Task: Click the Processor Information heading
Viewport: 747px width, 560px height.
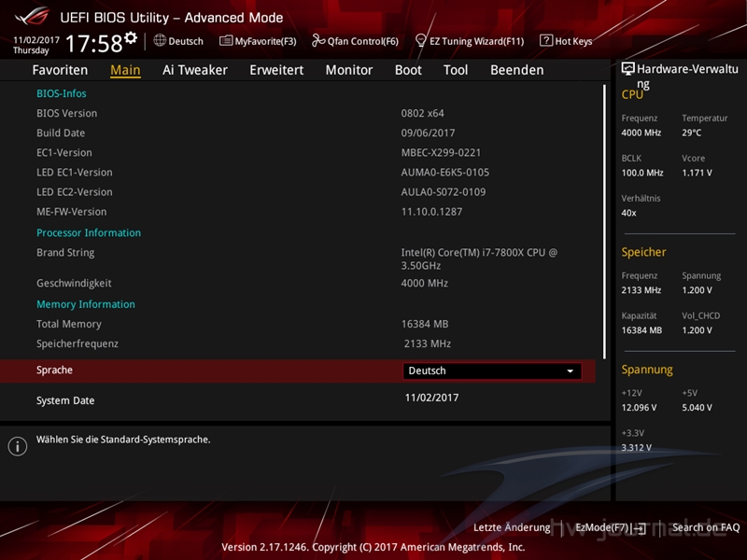Action: (89, 232)
